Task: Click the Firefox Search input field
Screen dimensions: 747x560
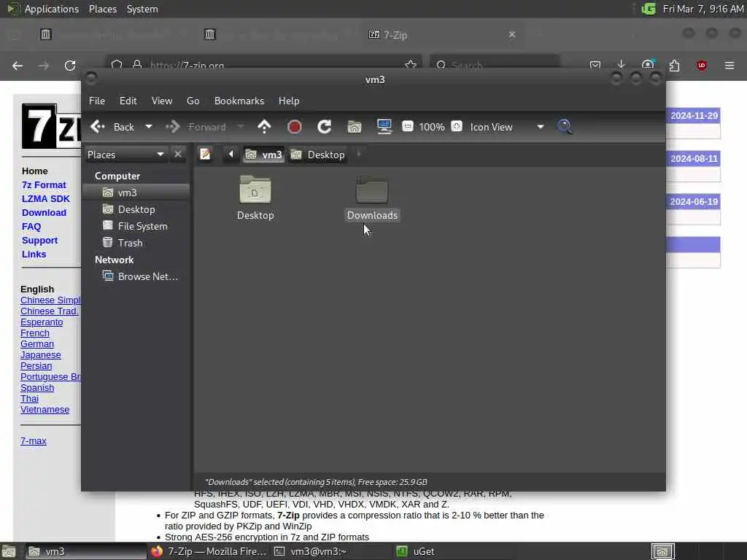Action: point(495,64)
